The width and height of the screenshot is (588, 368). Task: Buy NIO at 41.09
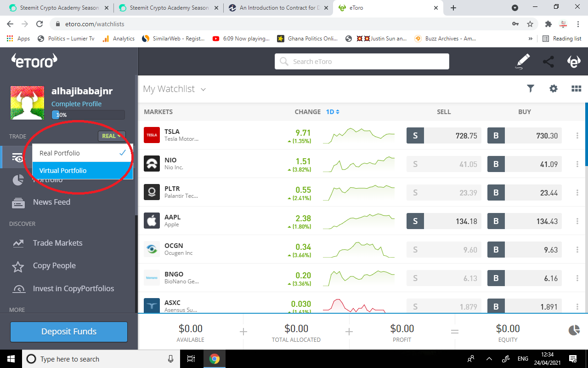[x=525, y=164]
